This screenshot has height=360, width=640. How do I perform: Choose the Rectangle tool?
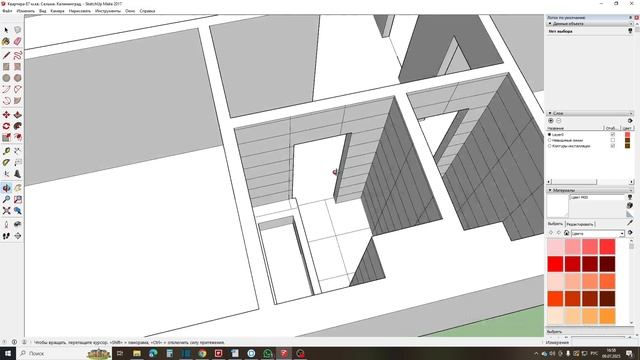(6, 67)
